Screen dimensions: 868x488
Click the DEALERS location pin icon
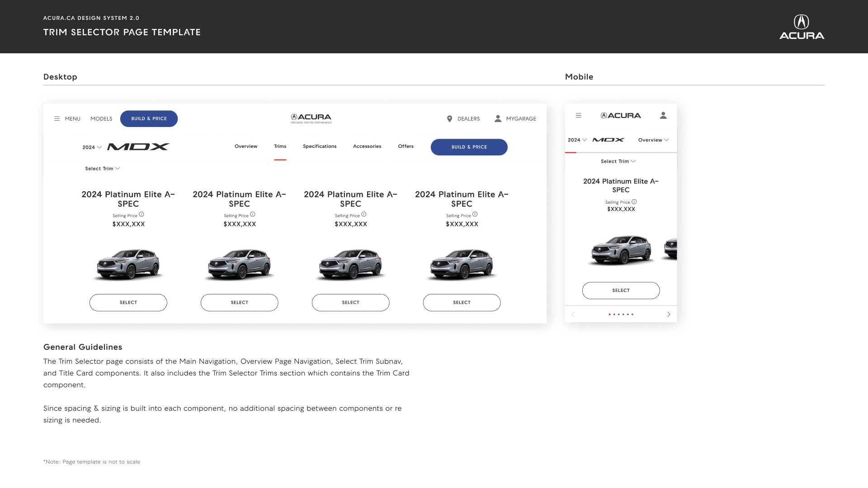pyautogui.click(x=449, y=119)
